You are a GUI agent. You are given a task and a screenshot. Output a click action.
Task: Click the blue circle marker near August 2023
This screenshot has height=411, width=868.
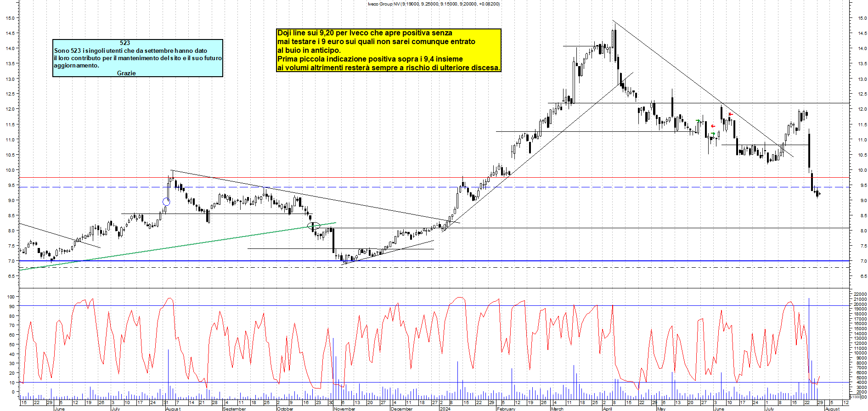click(x=166, y=202)
